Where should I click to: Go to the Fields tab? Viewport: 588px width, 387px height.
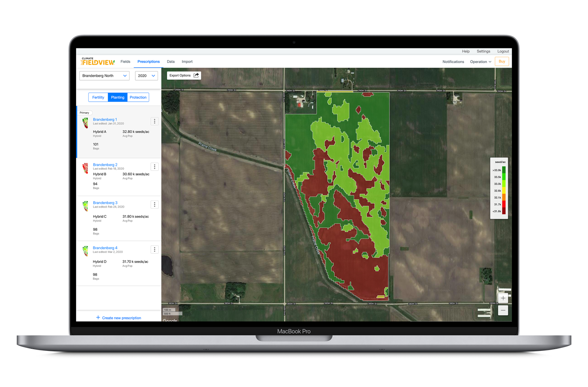coord(125,62)
